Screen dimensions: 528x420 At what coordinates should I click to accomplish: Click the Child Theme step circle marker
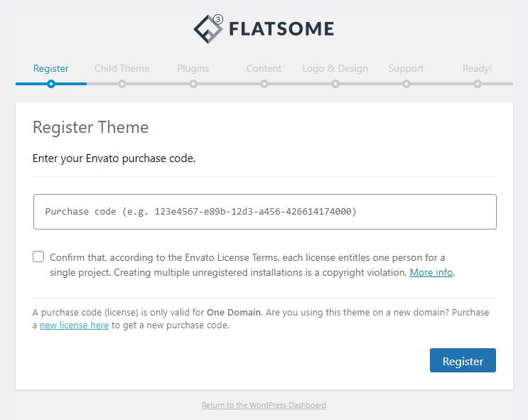122,84
